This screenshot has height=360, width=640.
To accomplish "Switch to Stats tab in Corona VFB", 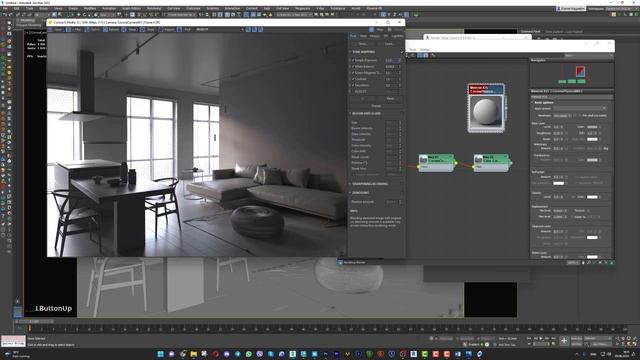I will pyautogui.click(x=363, y=36).
